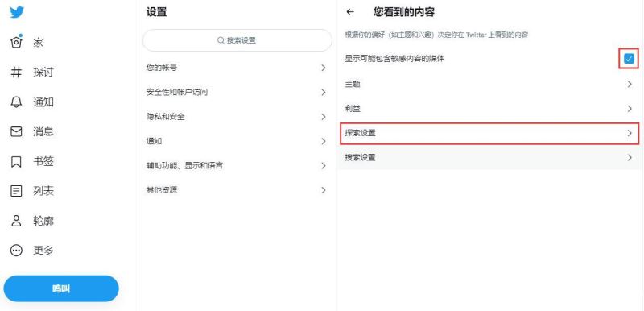Open 您的帐号 settings item
The image size is (644, 311).
[237, 68]
